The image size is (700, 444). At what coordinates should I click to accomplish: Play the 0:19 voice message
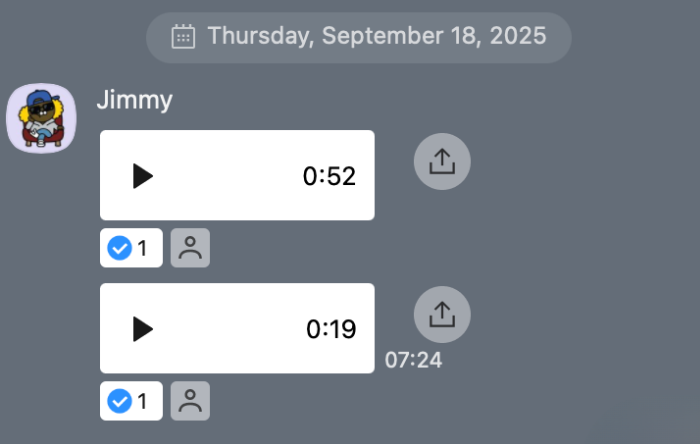(143, 329)
